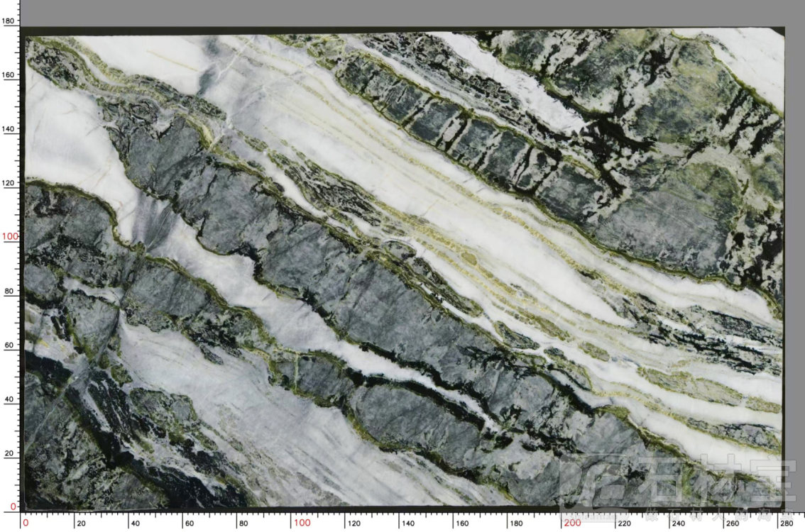Click the large Chinese watermark text
This screenshot has width=805, height=532.
point(703,479)
